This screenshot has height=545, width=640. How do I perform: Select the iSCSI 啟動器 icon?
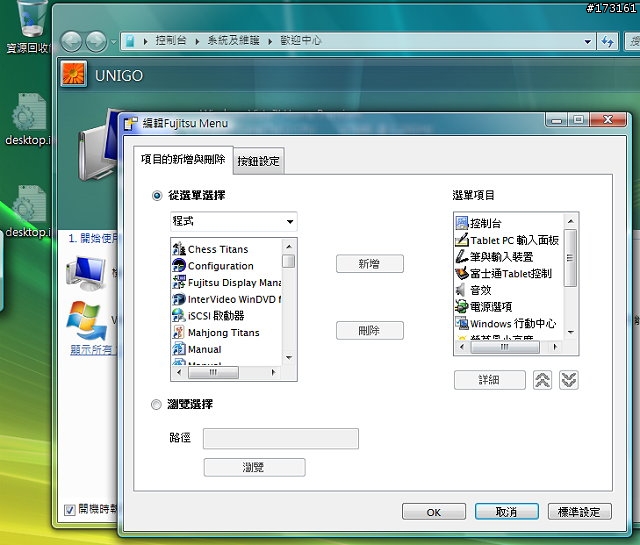(x=179, y=316)
